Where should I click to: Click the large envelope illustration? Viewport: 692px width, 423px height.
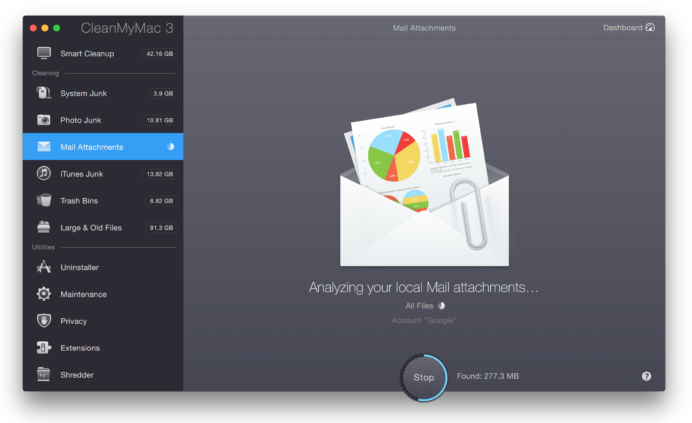tap(424, 183)
